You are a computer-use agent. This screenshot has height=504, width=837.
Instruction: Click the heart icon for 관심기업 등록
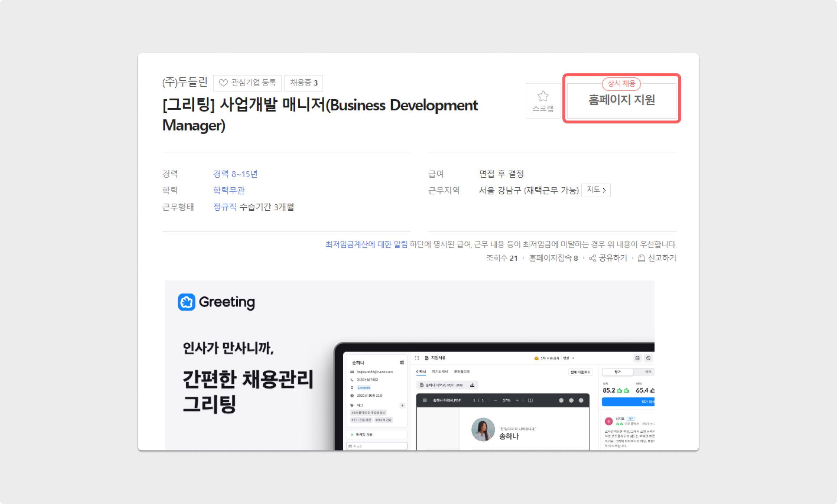point(223,83)
